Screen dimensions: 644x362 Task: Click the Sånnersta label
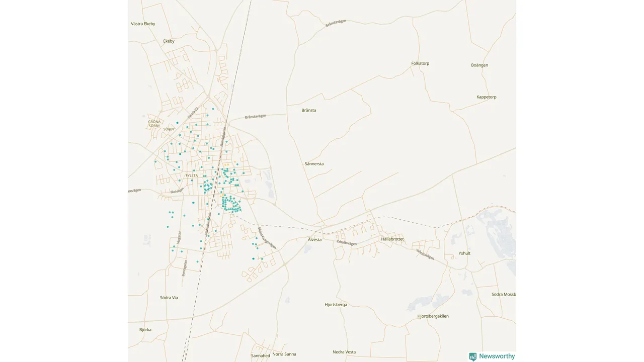pyautogui.click(x=314, y=164)
